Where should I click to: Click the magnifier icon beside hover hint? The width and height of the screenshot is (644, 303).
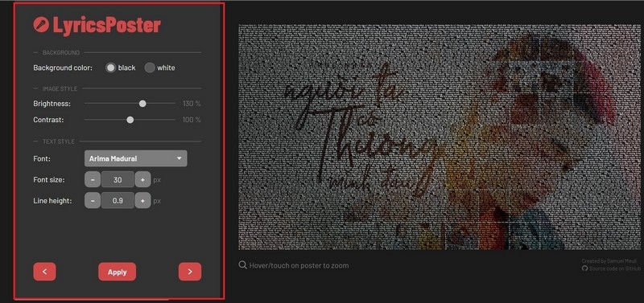(x=243, y=265)
